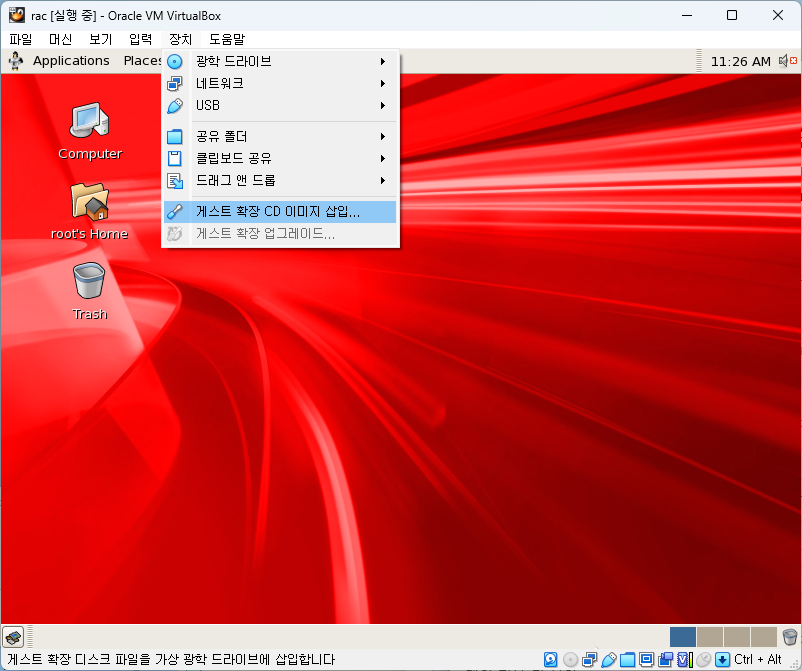Image resolution: width=802 pixels, height=671 pixels.
Task: Click the shared folder icon in 장치 menu
Action: [175, 137]
